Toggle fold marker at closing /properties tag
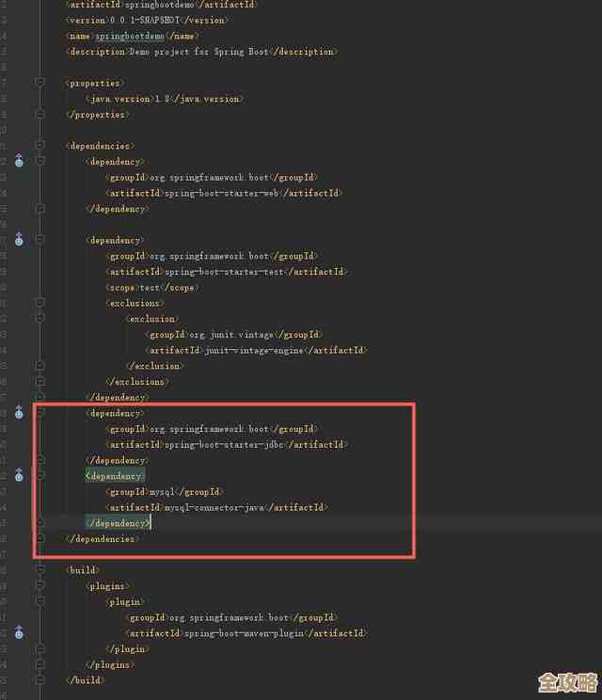Viewport: 602px width, 700px height. click(x=40, y=114)
